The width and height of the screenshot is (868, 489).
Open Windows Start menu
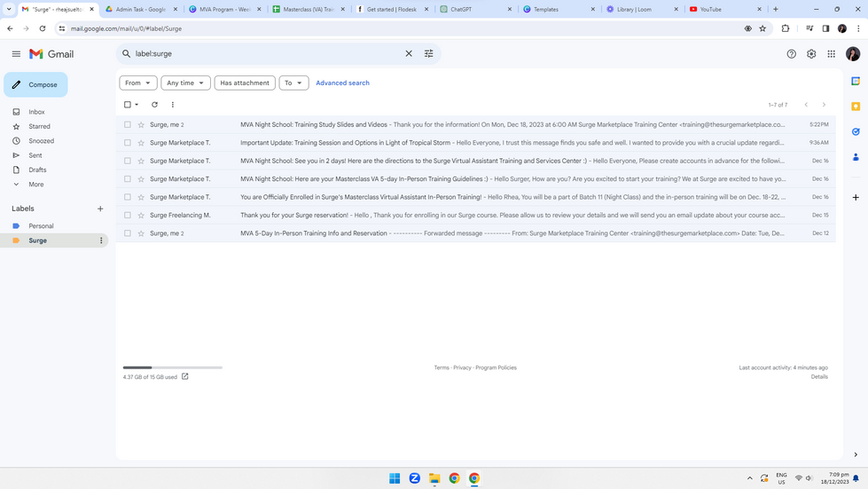(395, 478)
